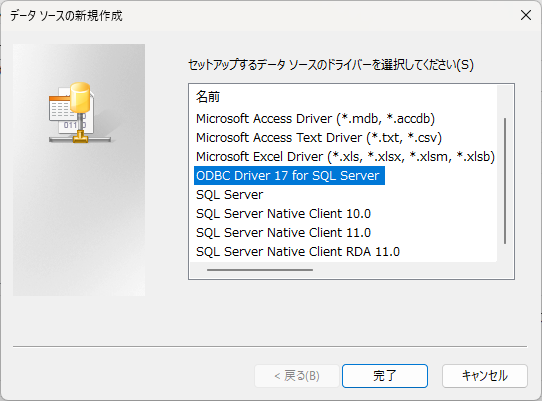
Task: Select Microsoft Access Text Driver entry
Action: pos(319,138)
